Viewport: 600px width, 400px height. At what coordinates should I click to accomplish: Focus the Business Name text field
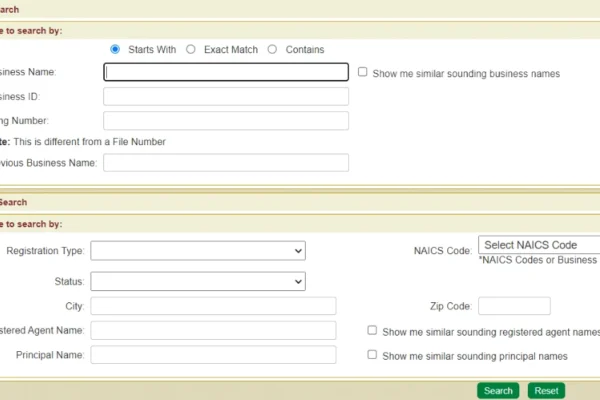click(x=226, y=72)
